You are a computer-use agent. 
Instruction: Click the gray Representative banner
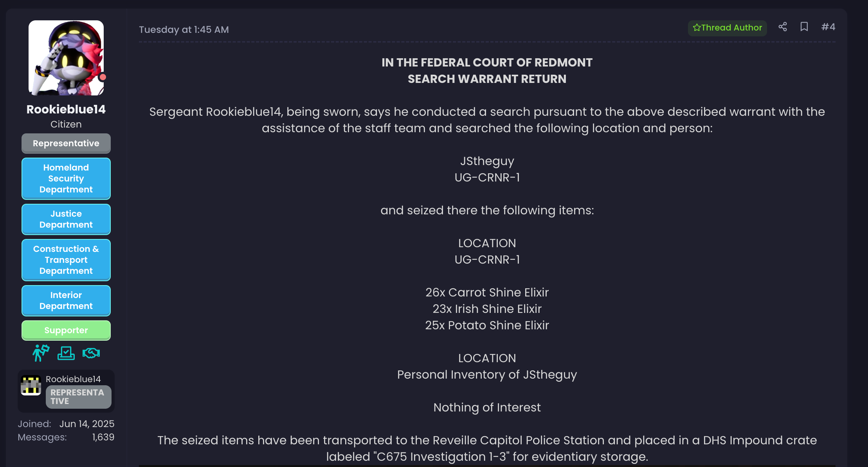click(x=66, y=144)
